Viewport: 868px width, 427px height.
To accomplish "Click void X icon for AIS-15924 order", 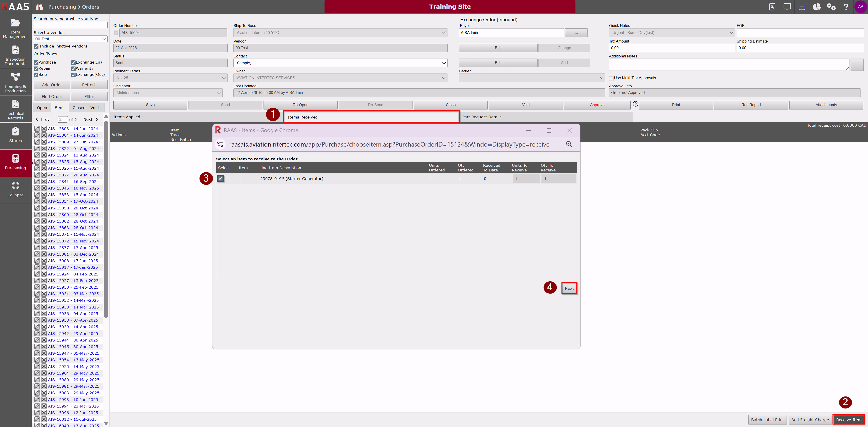I will coord(44,274).
